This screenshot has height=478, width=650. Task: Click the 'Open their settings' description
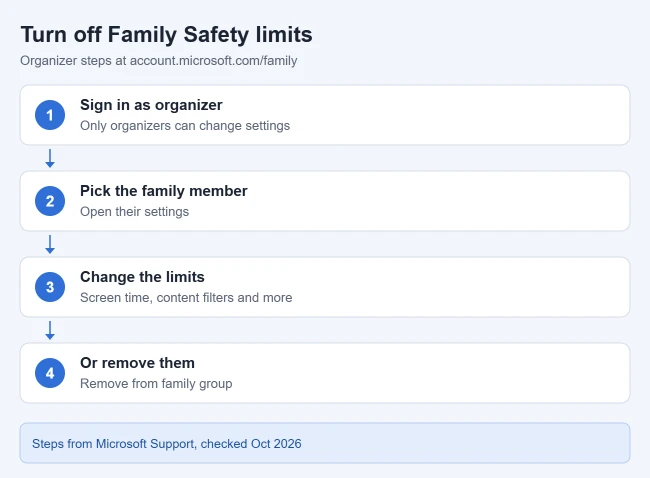click(x=134, y=211)
